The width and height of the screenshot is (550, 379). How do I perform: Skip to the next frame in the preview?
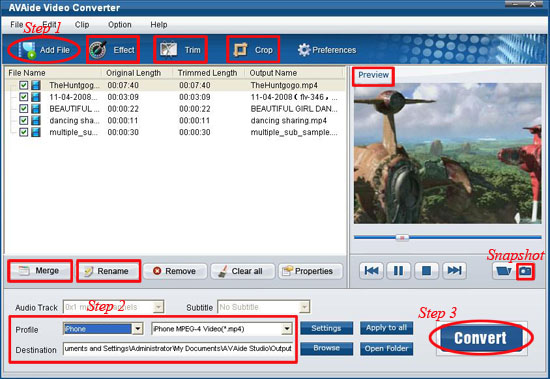coord(454,271)
